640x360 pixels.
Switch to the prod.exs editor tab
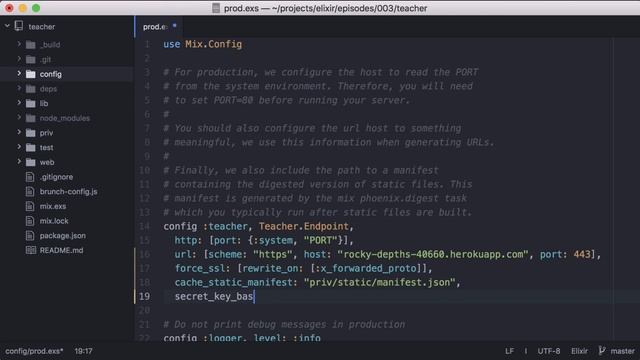click(x=159, y=27)
